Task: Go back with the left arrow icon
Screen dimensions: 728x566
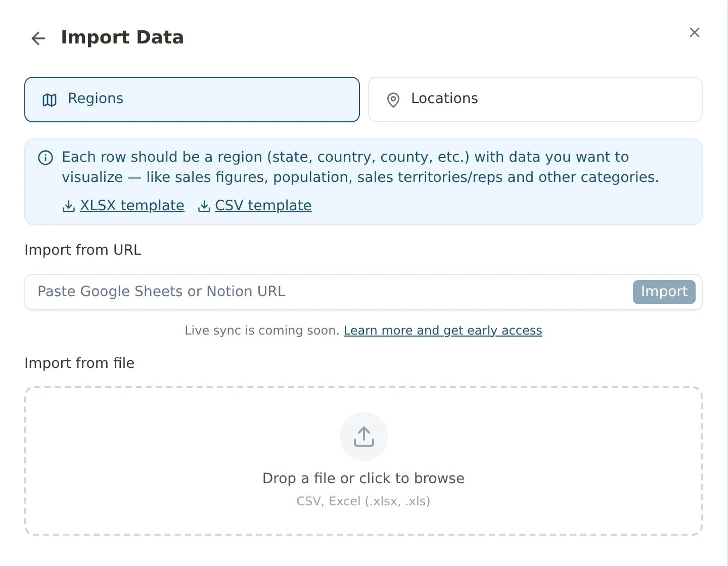Action: 38,38
